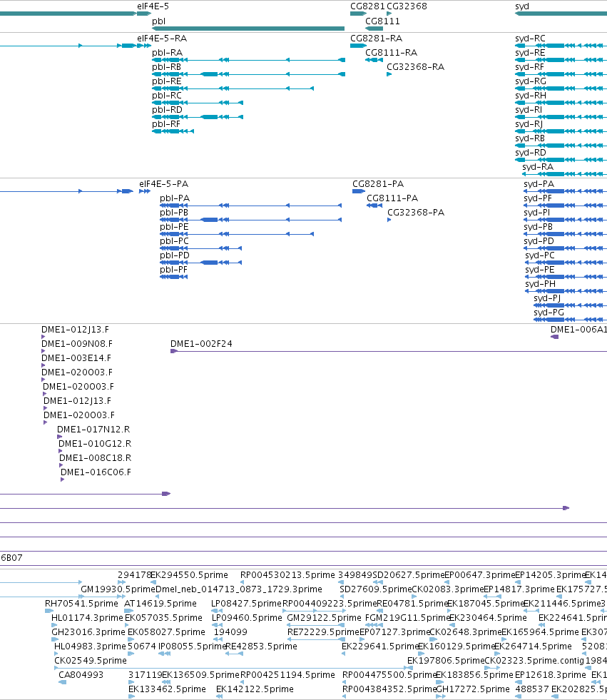The width and height of the screenshot is (607, 700).
Task: Select the syd gene label
Action: click(521, 6)
